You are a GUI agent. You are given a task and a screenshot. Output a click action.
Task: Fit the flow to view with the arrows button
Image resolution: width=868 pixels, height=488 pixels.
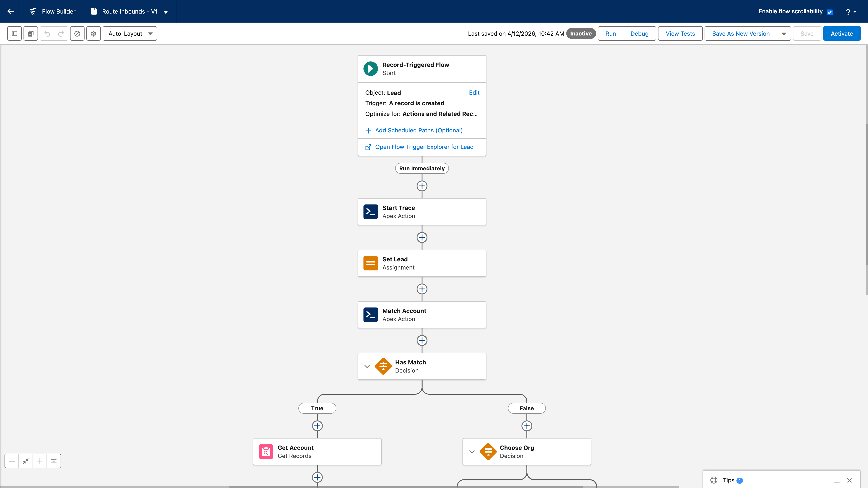(x=26, y=461)
